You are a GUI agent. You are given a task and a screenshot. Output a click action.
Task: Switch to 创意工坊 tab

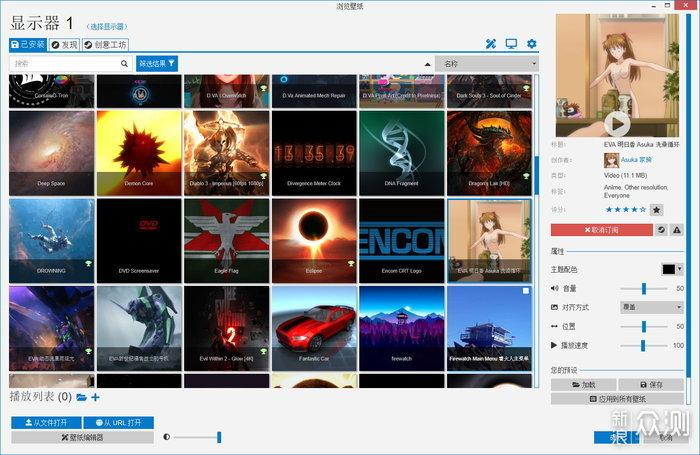[x=106, y=45]
